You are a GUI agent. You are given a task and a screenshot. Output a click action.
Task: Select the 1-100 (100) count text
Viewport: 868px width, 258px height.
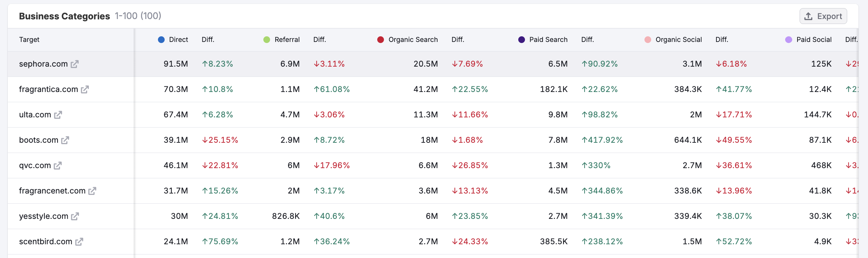click(x=138, y=16)
